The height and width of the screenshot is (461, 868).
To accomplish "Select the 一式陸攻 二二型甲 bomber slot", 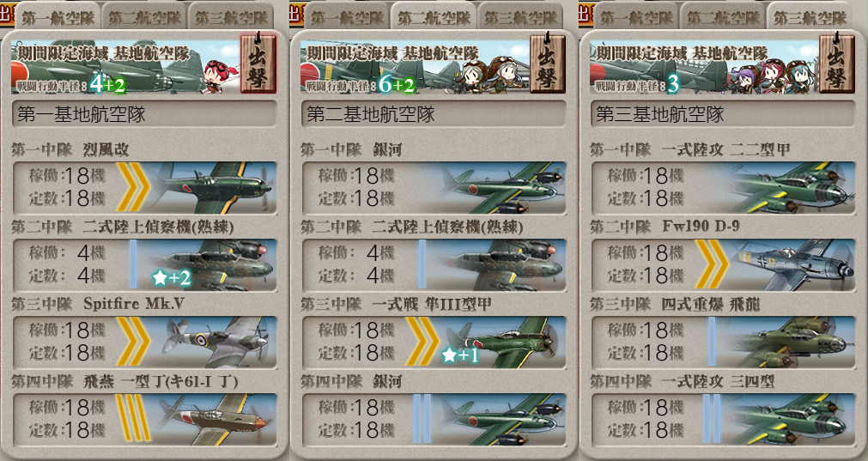I will point(723,188).
